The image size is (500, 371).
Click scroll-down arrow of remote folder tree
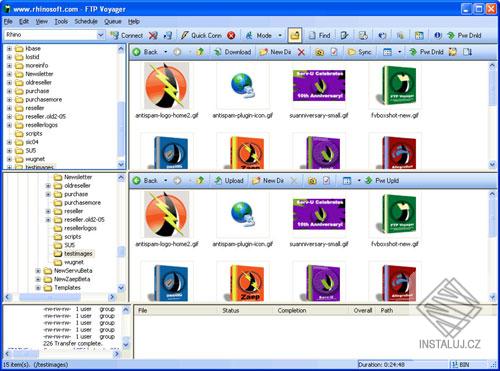point(121,164)
